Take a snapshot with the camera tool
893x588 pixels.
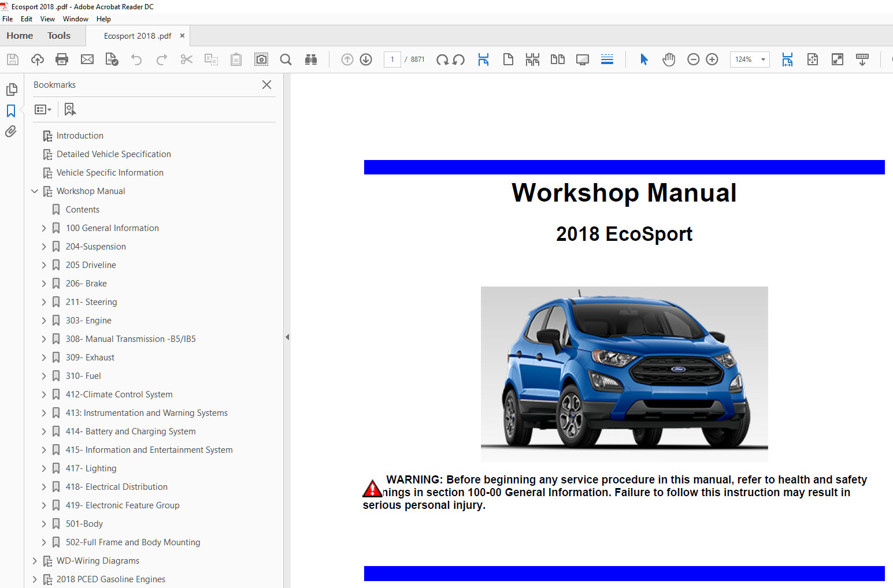(x=261, y=59)
